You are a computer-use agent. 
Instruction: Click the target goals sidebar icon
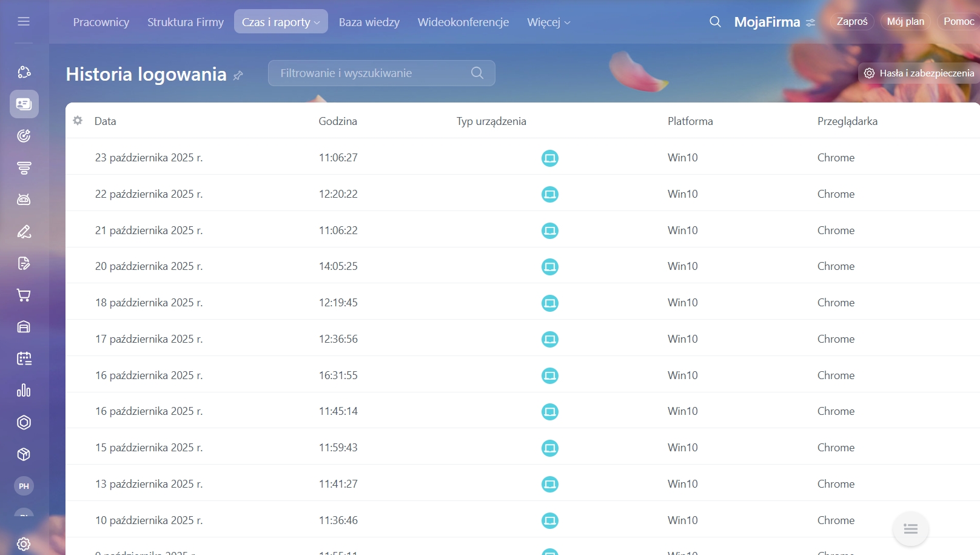[x=24, y=136]
